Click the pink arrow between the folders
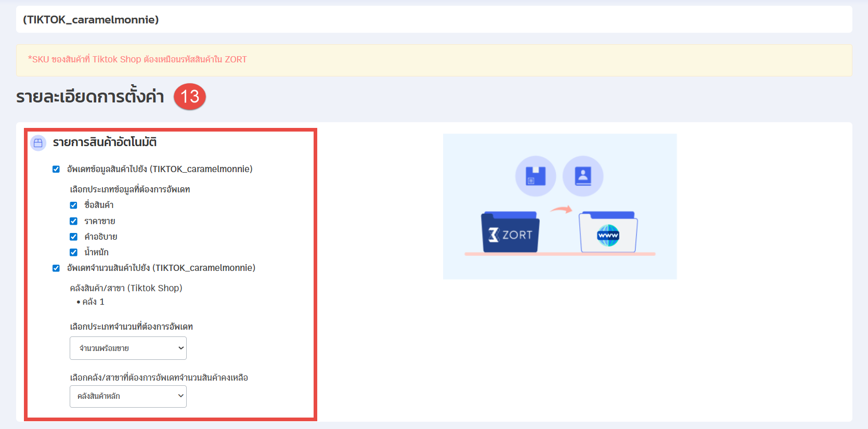The height and width of the screenshot is (429, 868). pos(561,209)
